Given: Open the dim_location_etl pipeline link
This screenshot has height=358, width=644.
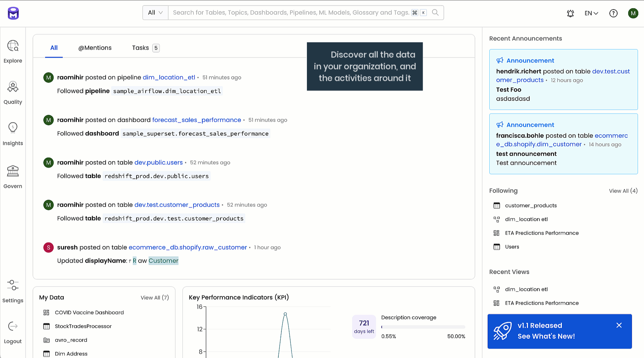Looking at the screenshot, I should click(169, 77).
